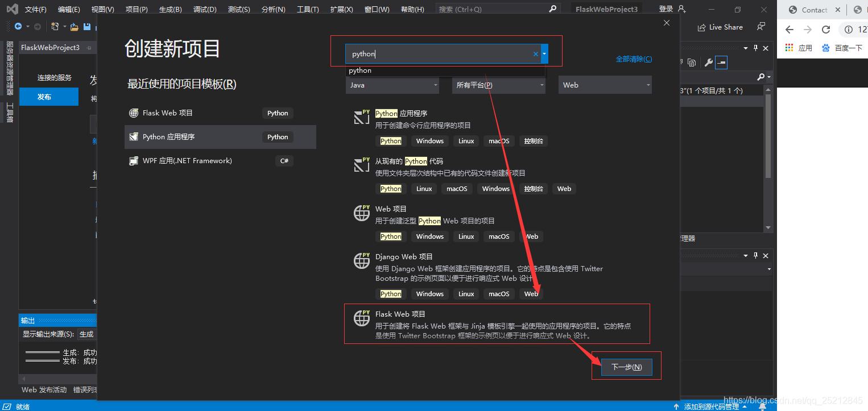
Task: Click the Chrome reload icon
Action: point(826,30)
